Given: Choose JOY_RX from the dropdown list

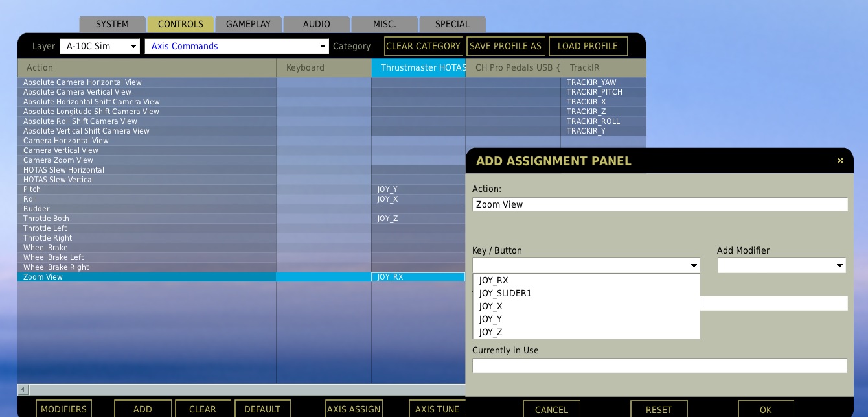Looking at the screenshot, I should (586, 280).
